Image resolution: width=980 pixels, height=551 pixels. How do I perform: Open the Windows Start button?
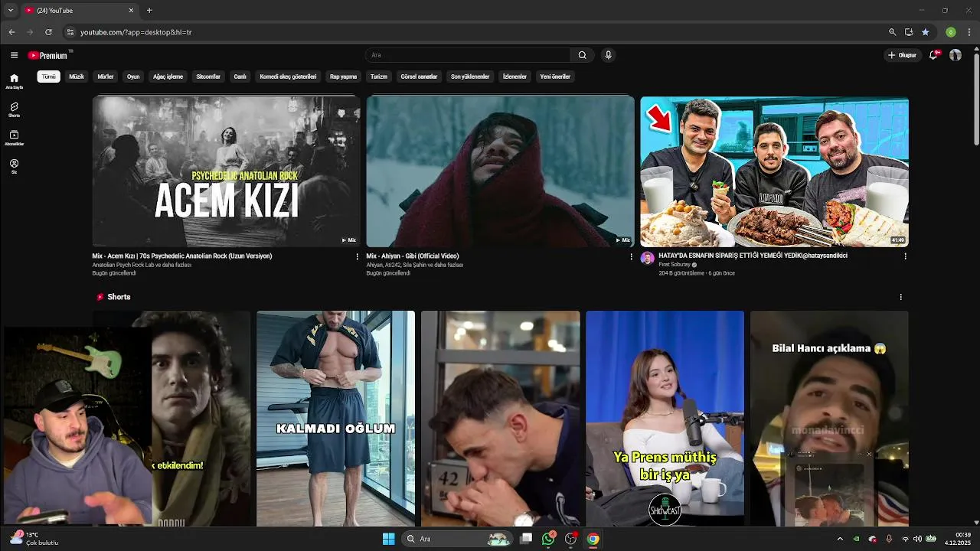(388, 539)
